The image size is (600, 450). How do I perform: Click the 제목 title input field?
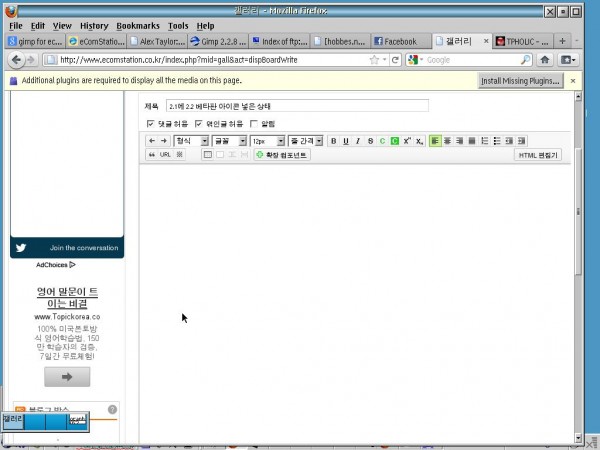(297, 106)
